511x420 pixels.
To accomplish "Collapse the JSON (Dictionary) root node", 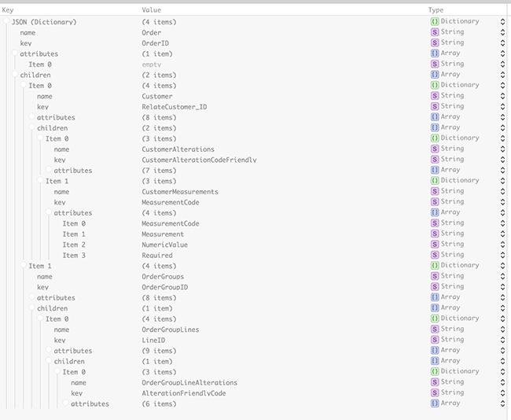I will (6, 21).
